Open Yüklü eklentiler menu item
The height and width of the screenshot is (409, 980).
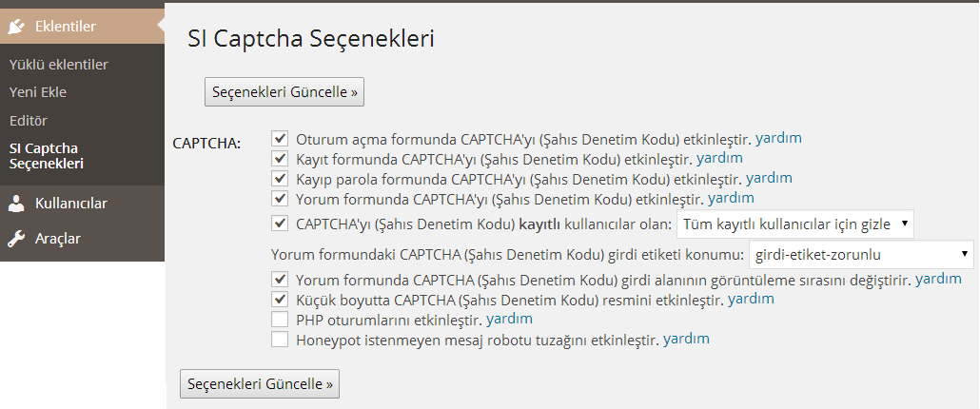pos(58,65)
